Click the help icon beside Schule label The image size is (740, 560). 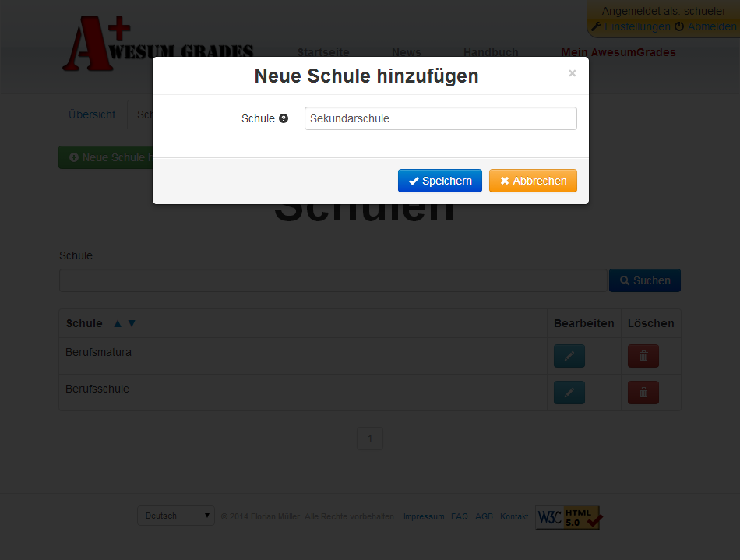284,118
